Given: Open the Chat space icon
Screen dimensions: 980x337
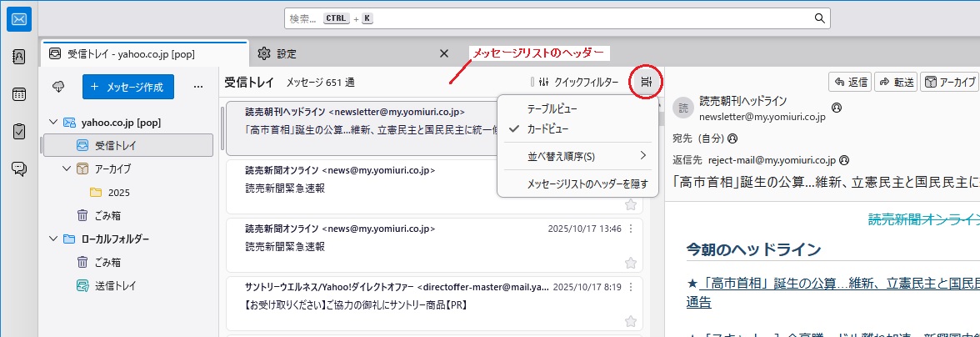Looking at the screenshot, I should 18,168.
